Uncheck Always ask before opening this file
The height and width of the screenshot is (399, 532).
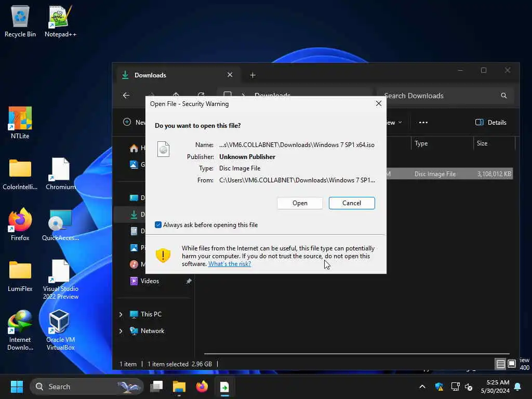158,224
